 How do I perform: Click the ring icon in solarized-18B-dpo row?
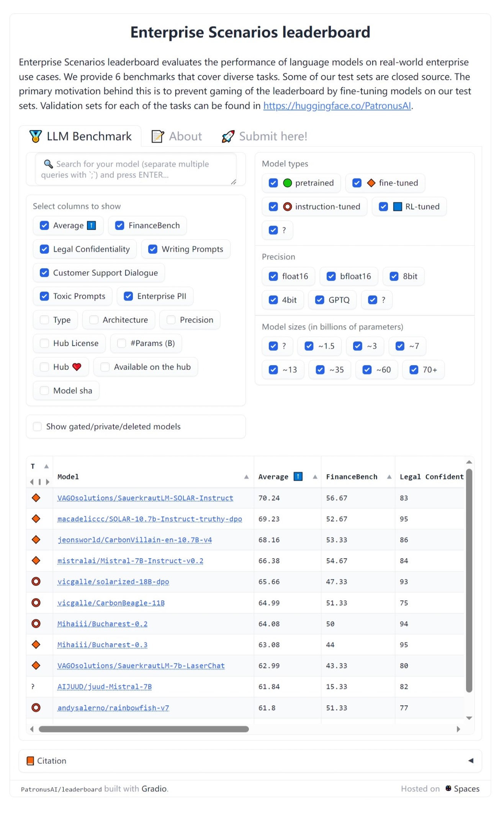click(36, 582)
